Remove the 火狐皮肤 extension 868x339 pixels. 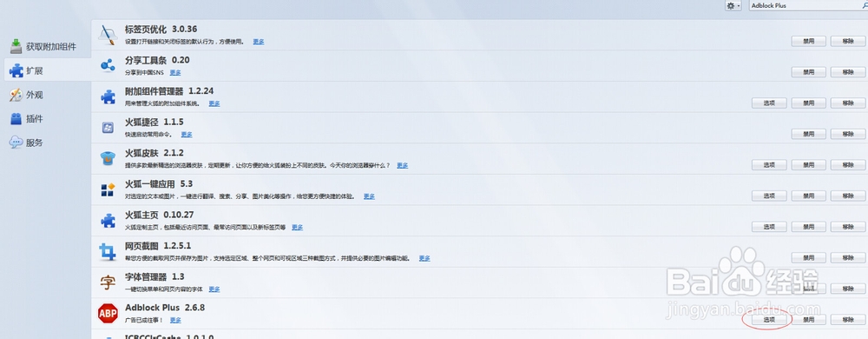point(848,165)
